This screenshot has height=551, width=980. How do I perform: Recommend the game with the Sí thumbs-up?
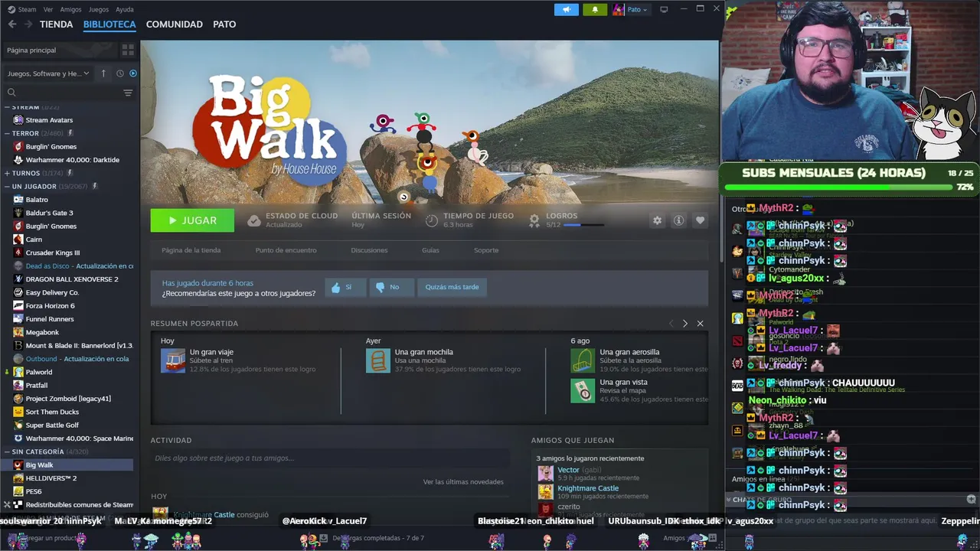345,287
